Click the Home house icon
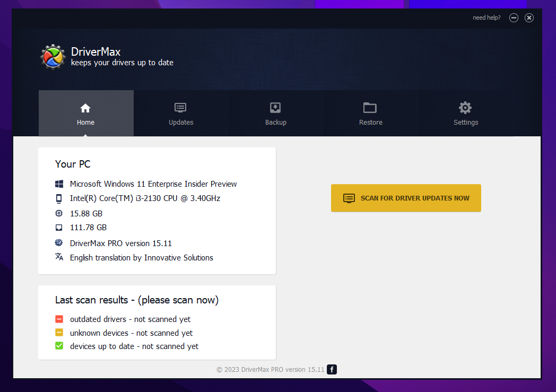This screenshot has height=392, width=556. [85, 108]
